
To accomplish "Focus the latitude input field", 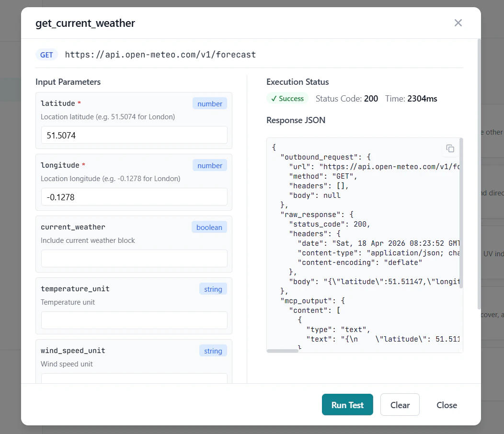I will (134, 135).
